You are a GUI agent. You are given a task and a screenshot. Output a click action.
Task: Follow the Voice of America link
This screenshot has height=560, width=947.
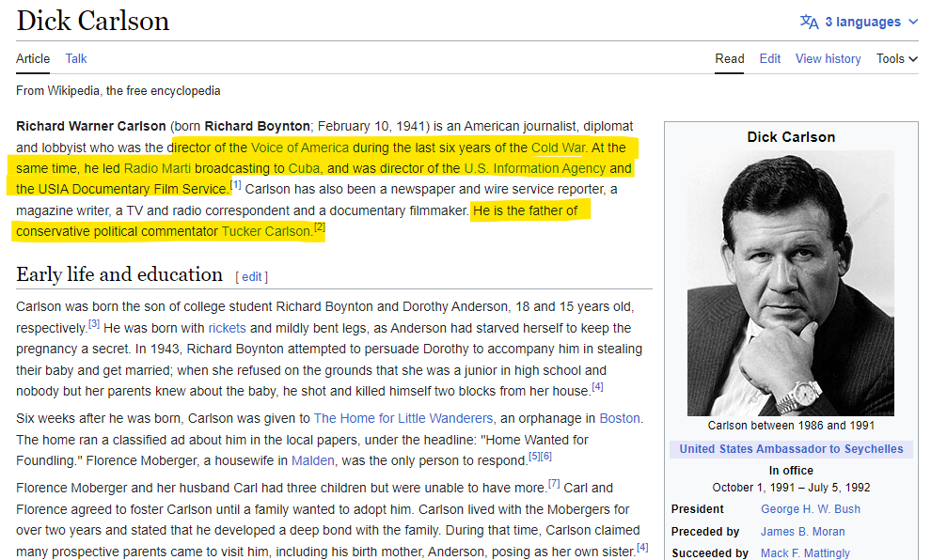(300, 148)
